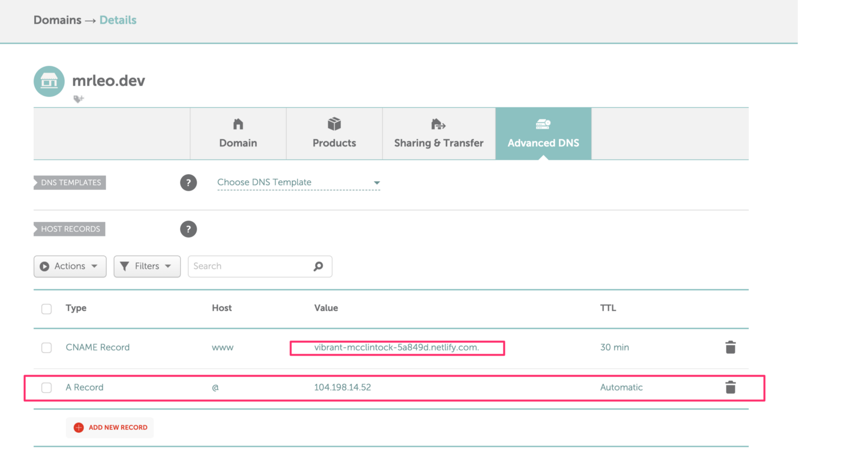Click the help icon next to DNS Templates
The image size is (868, 467).
[x=188, y=183]
